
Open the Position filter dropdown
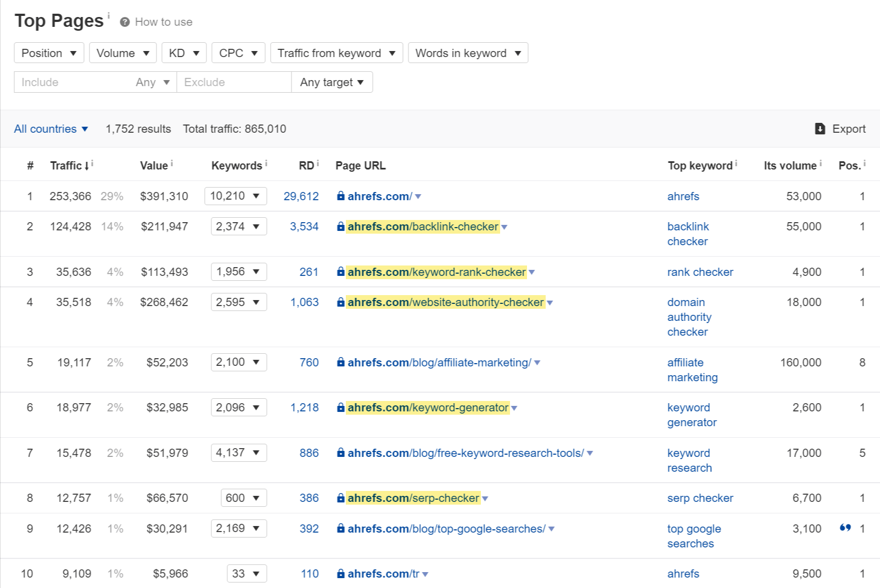49,53
